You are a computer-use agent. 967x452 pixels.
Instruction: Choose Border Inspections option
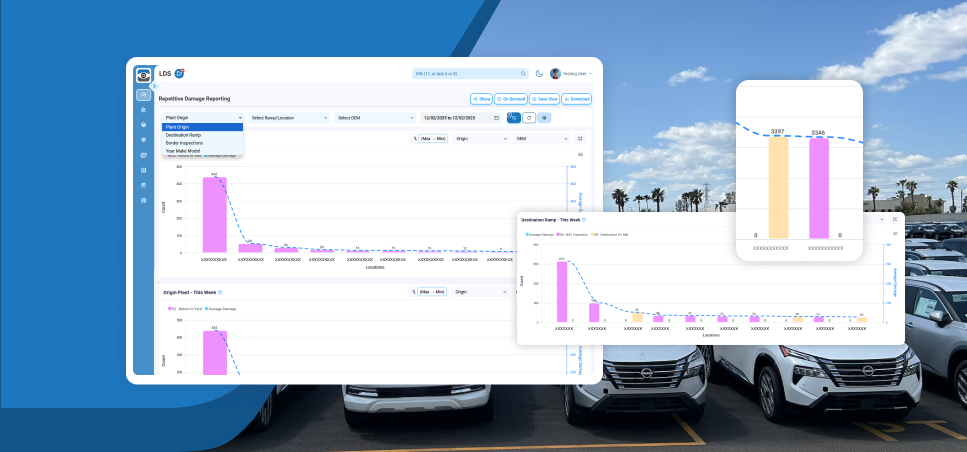pos(185,143)
